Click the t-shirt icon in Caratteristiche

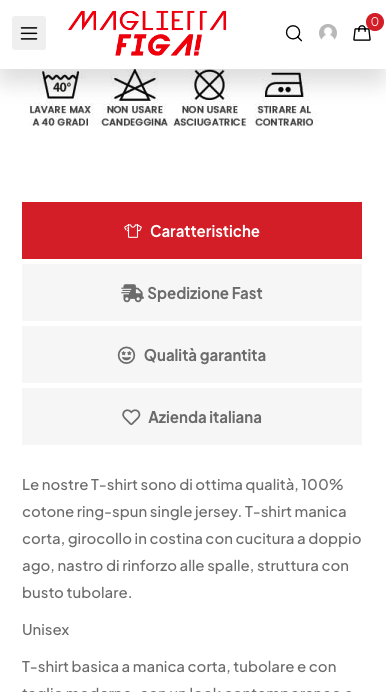pos(133,231)
